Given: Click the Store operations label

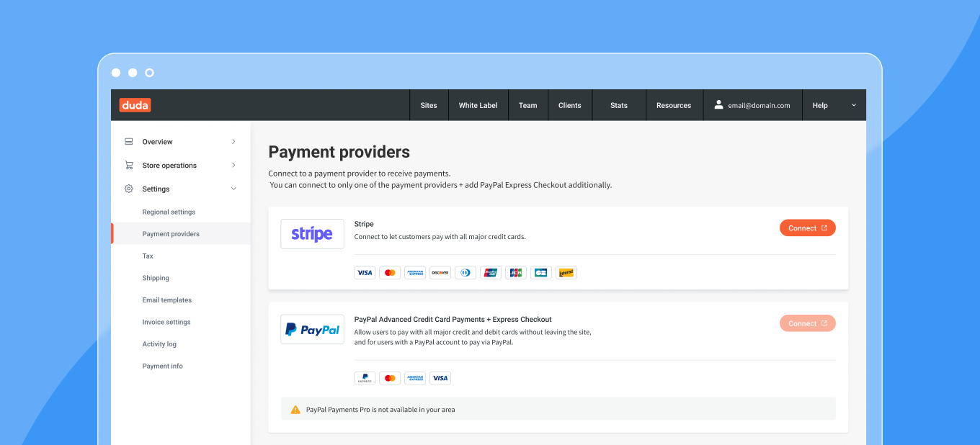Looking at the screenshot, I should [x=169, y=166].
